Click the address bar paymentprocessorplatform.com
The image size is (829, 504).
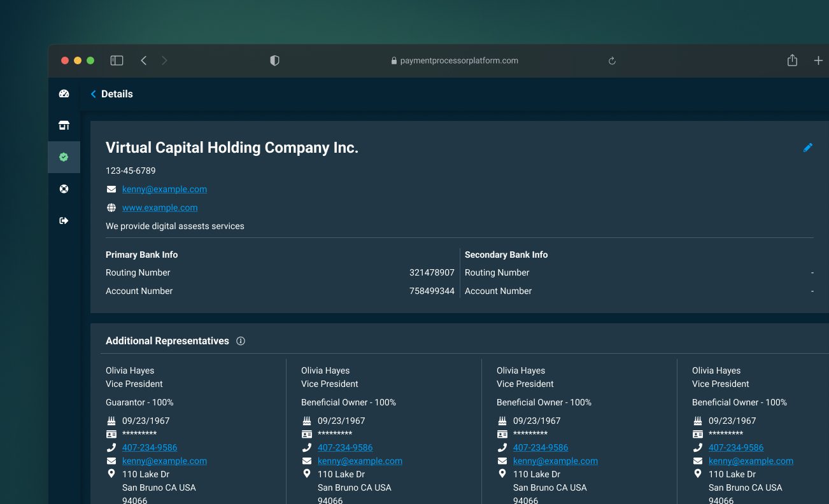pyautogui.click(x=455, y=60)
